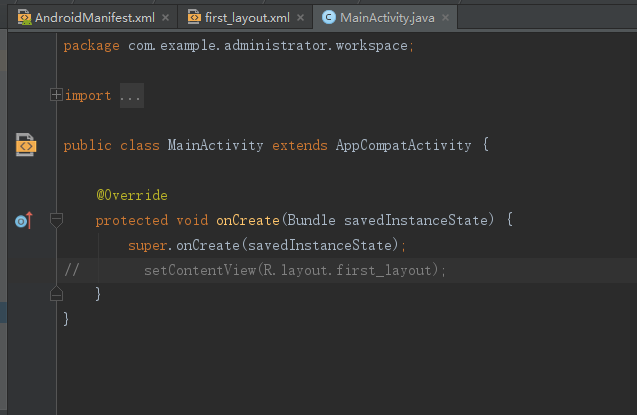Close the first_layout.xml tab

[x=300, y=17]
